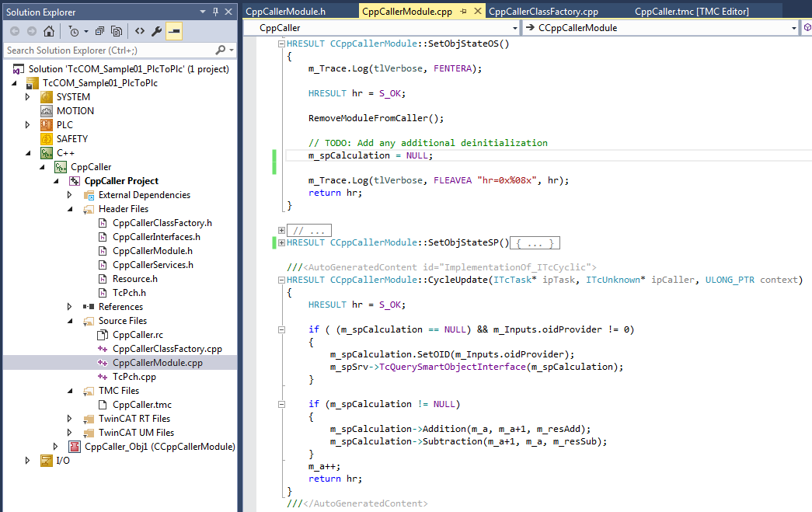Select the Solution 'TcCOM_Sample01_PlcToPlc' node
The height and width of the screenshot is (512, 812).
click(x=128, y=69)
